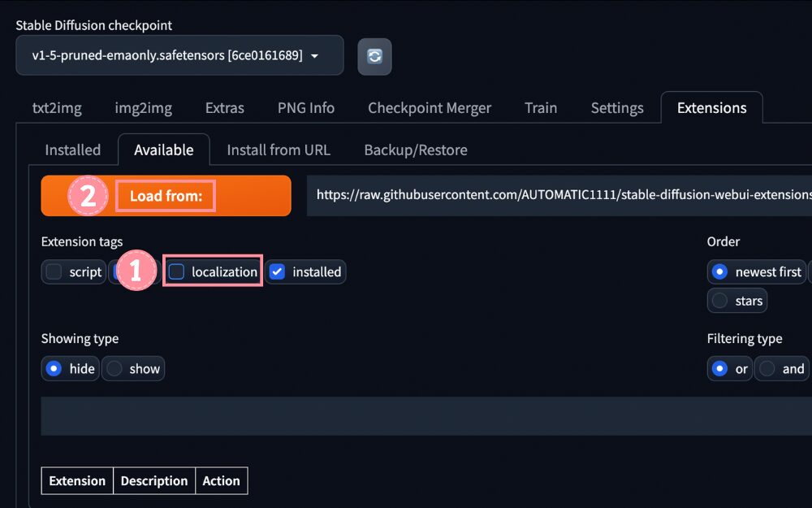This screenshot has width=812, height=508.
Task: Open the Backup/Restore sub-tab
Action: 416,150
